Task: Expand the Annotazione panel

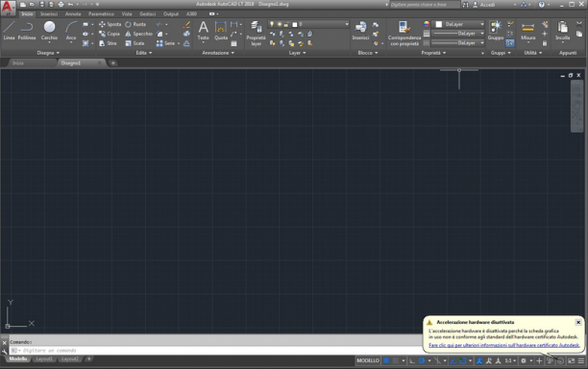Action: pos(218,53)
